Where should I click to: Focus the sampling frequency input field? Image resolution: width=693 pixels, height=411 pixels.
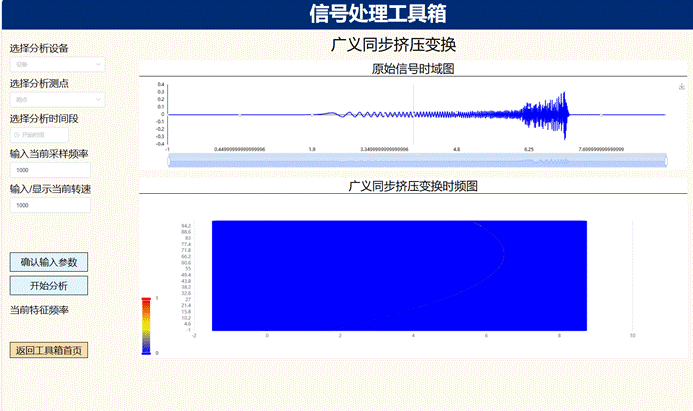tap(49, 170)
